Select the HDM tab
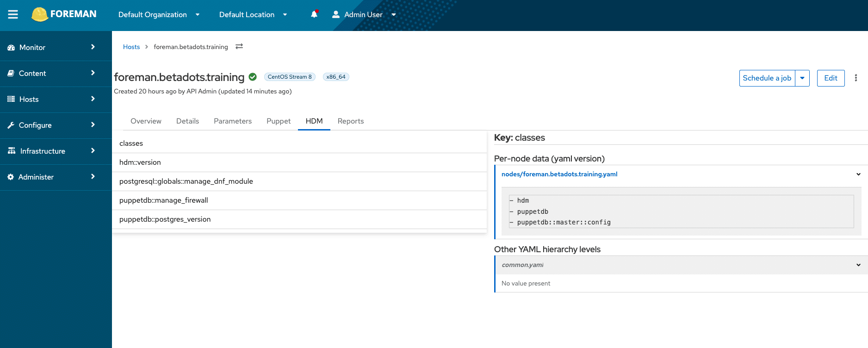Viewport: 868px width, 348px height. [x=314, y=121]
